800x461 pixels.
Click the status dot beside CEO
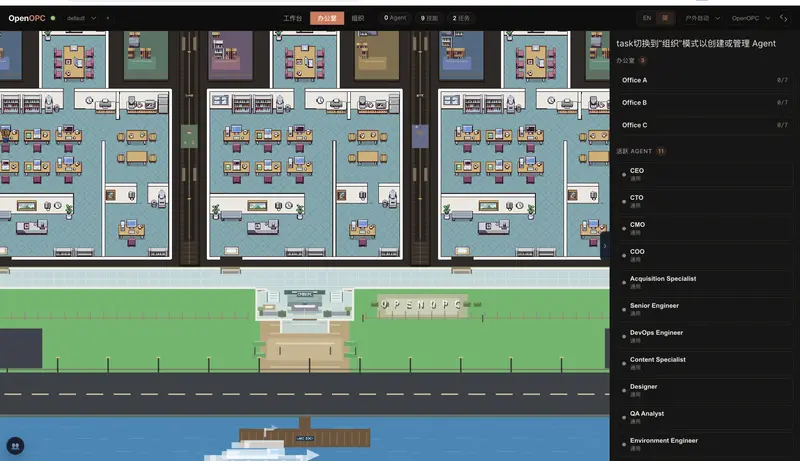[624, 174]
